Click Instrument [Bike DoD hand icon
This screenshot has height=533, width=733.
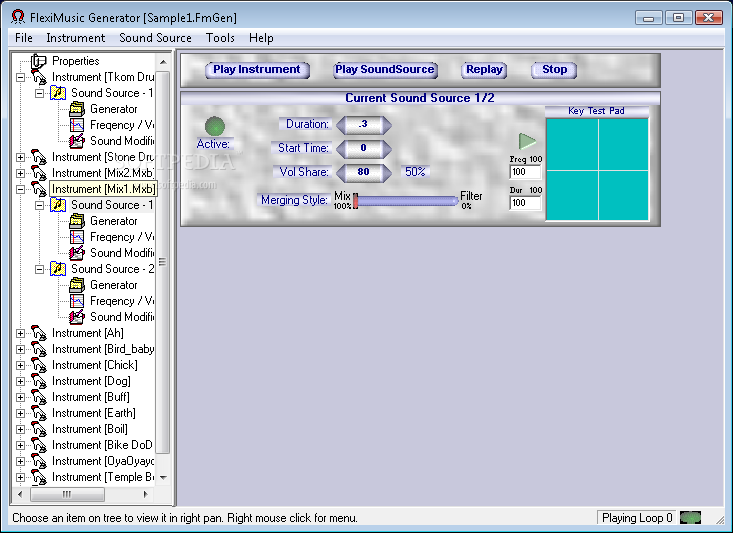[x=39, y=445]
